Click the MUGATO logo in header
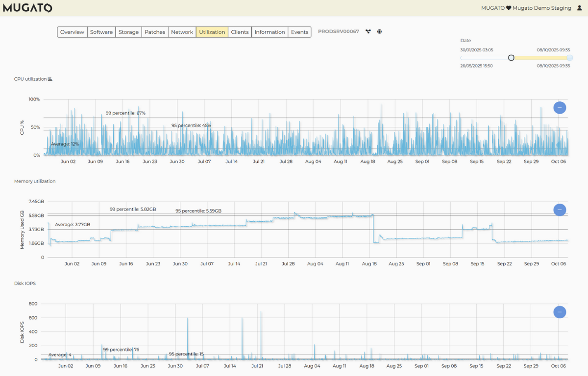588x376 pixels. pyautogui.click(x=27, y=8)
